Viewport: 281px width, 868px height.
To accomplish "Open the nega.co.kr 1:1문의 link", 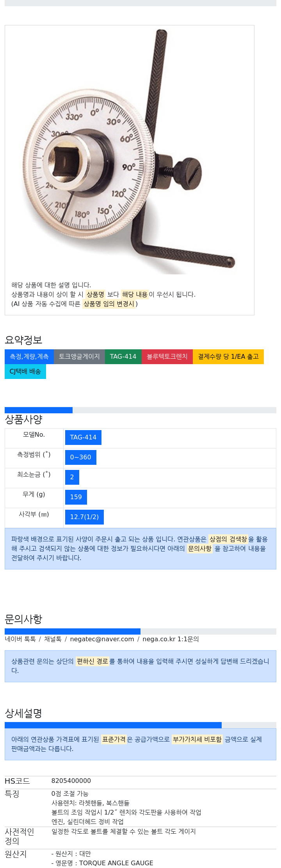I will coord(171,639).
